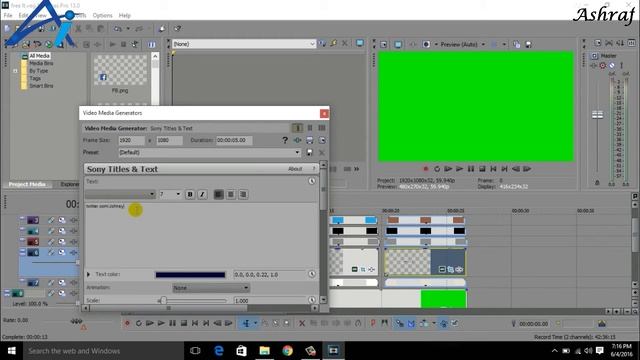The height and width of the screenshot is (360, 640).
Task: Select By Type in the media tree
Action: (38, 71)
